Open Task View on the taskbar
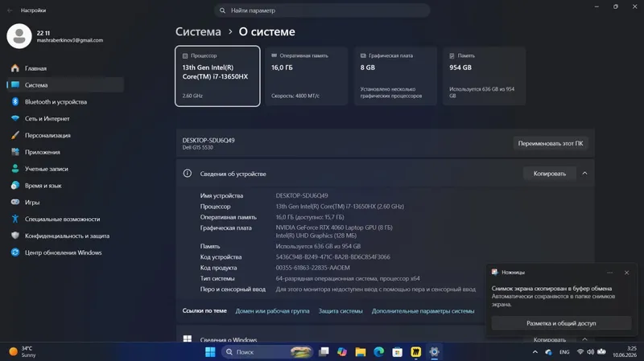 coord(324,352)
